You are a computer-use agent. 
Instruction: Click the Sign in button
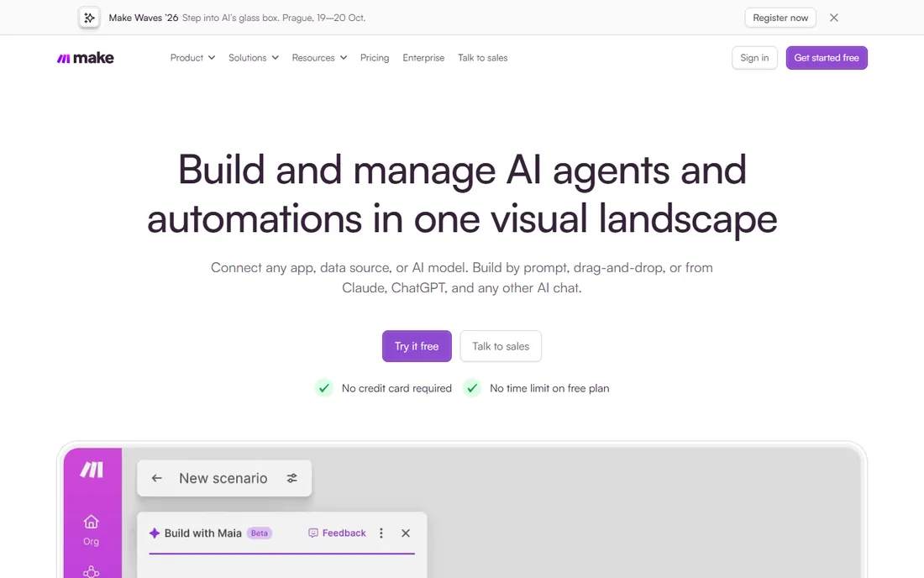coord(754,58)
